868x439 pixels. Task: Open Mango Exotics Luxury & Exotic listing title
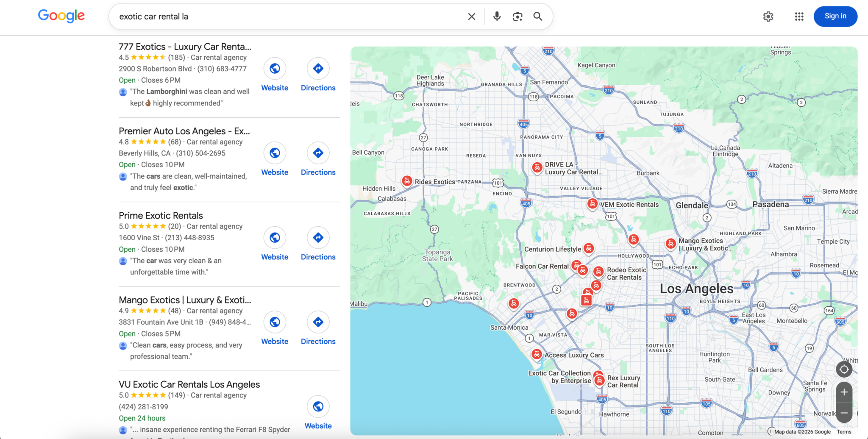185,300
